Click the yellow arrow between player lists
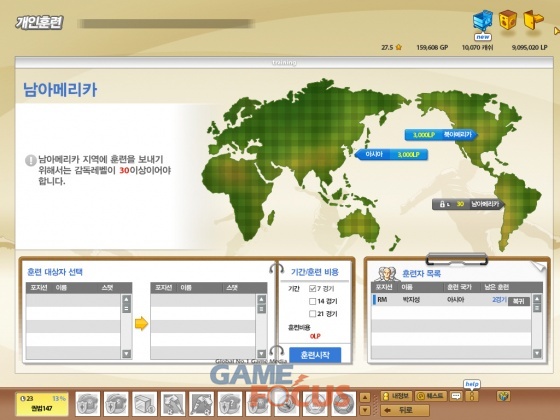The image size is (560, 420). click(141, 324)
